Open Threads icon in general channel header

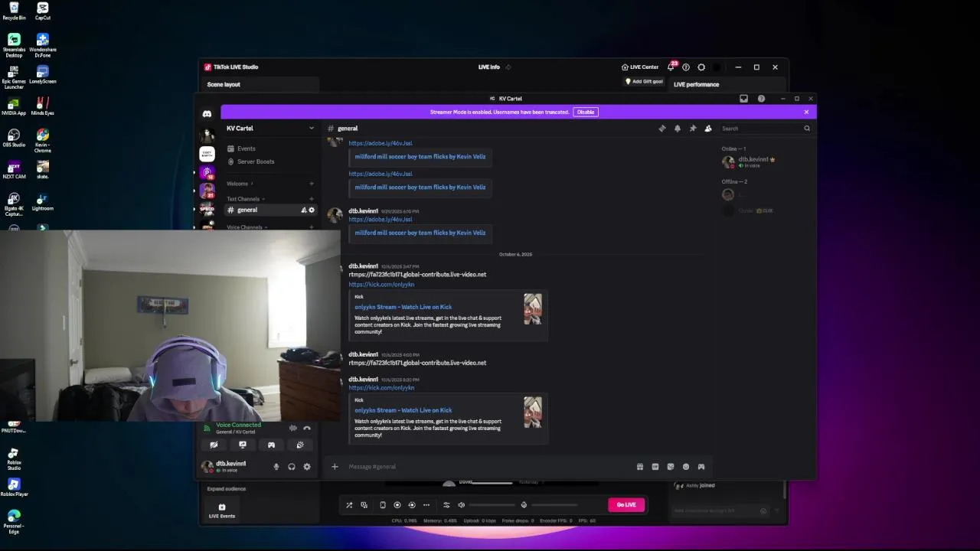pos(662,129)
